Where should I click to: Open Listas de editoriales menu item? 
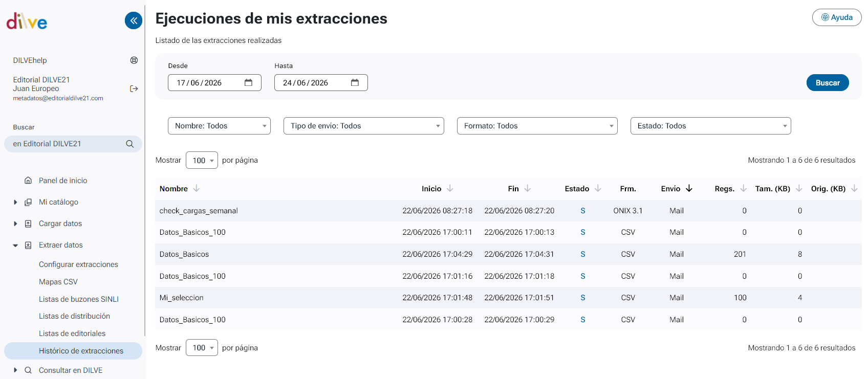(x=72, y=333)
